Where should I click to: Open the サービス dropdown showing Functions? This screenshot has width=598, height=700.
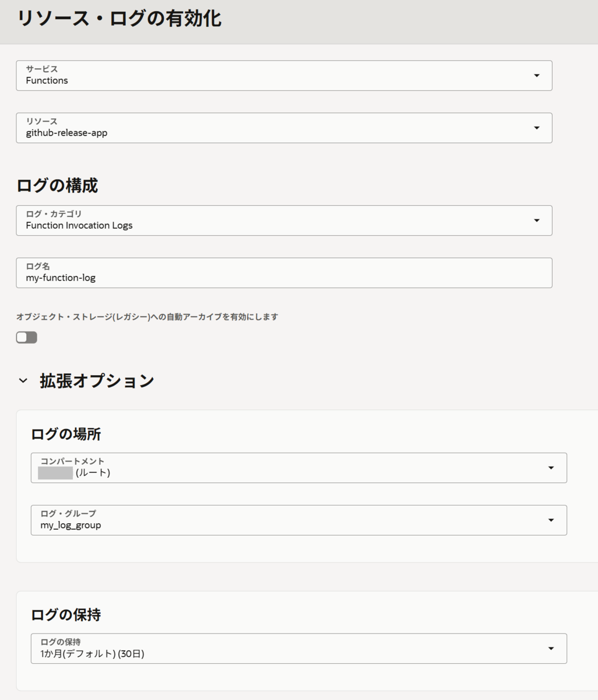pyautogui.click(x=283, y=75)
